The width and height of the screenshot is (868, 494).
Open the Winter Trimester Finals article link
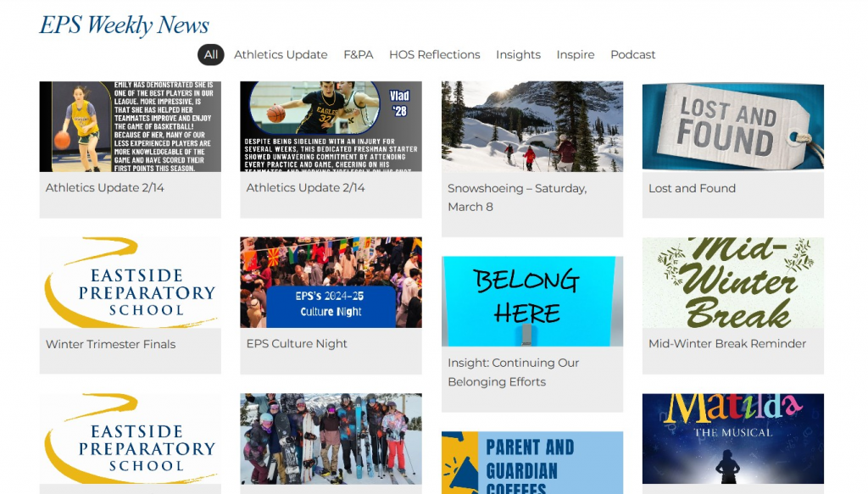coord(111,344)
